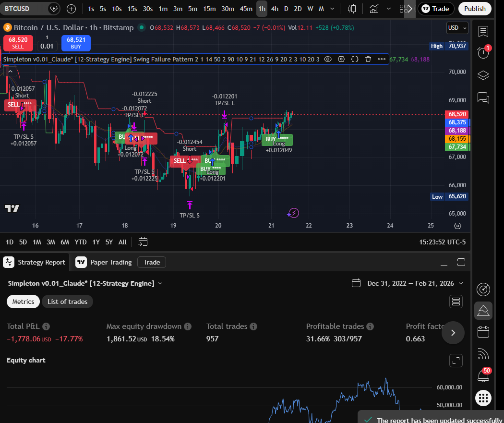Viewport: 504px width, 423px height.
Task: Select the Metrics view toggle
Action: coord(23,301)
